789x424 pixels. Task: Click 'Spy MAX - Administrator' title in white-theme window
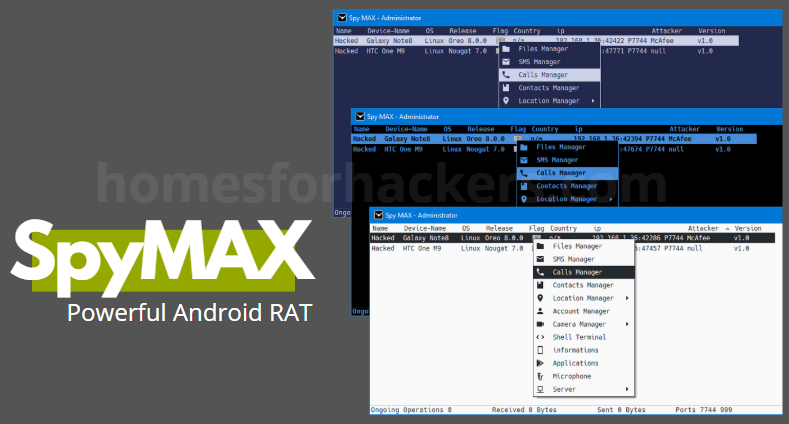click(422, 215)
